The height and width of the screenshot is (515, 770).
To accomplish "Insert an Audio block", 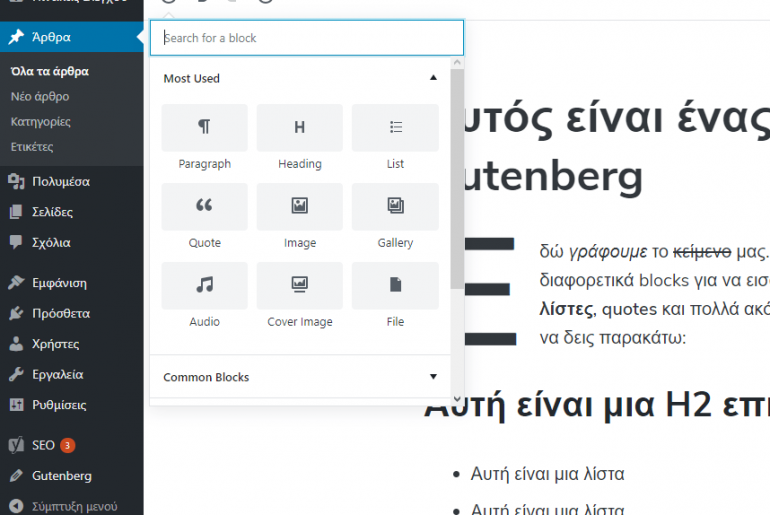I will [204, 296].
